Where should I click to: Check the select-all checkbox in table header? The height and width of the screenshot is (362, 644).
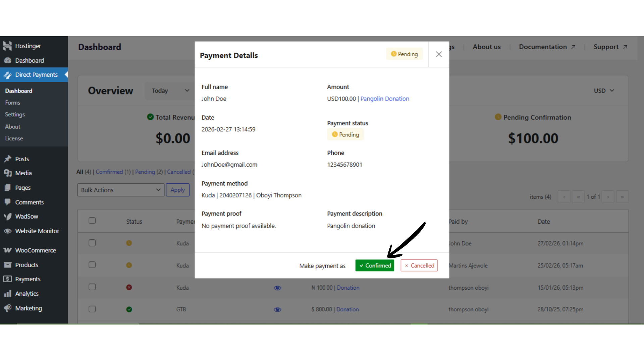(x=92, y=221)
